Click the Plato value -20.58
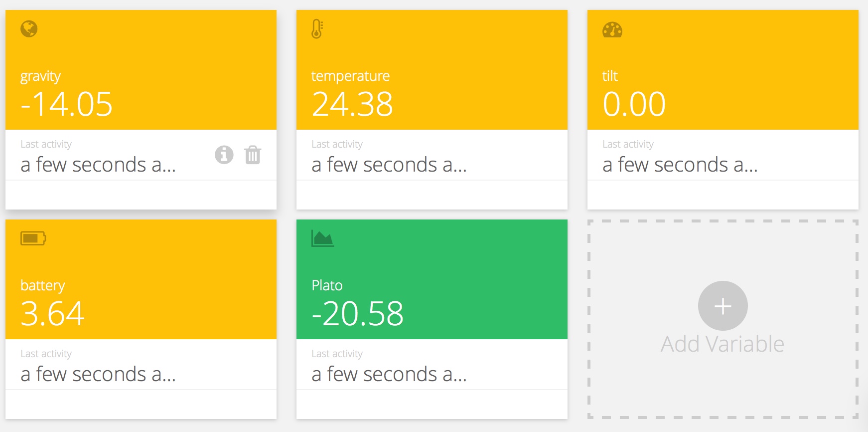The width and height of the screenshot is (868, 432). (x=357, y=314)
